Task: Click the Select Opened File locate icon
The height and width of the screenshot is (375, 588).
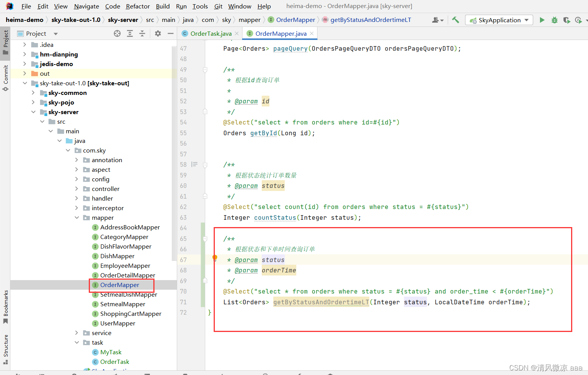Action: [117, 33]
